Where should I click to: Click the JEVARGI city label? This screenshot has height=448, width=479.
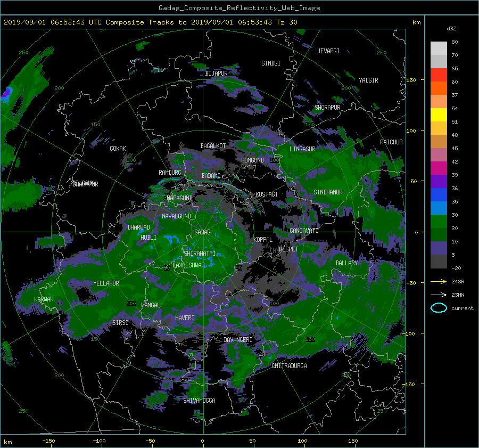click(328, 51)
